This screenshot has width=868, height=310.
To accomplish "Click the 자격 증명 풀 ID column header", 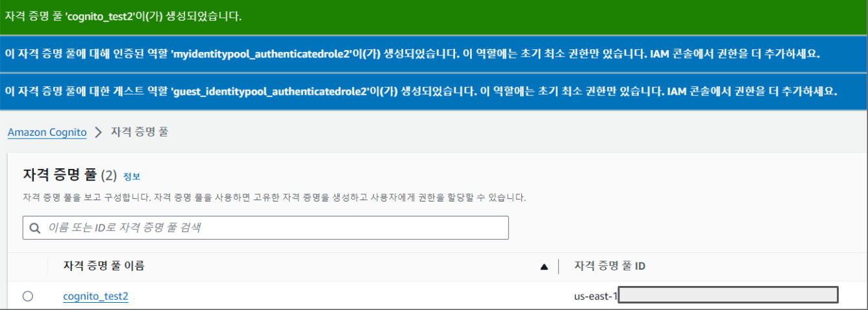I will 610,266.
